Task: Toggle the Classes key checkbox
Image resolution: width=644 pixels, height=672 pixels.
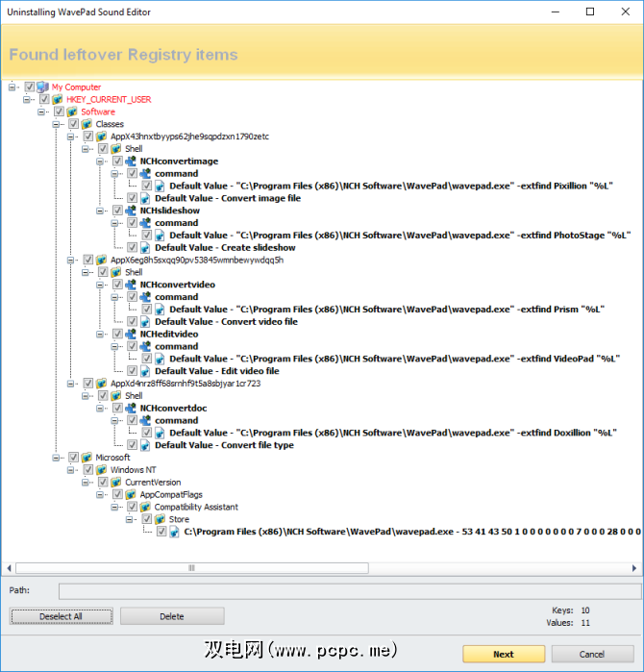Action: point(73,124)
